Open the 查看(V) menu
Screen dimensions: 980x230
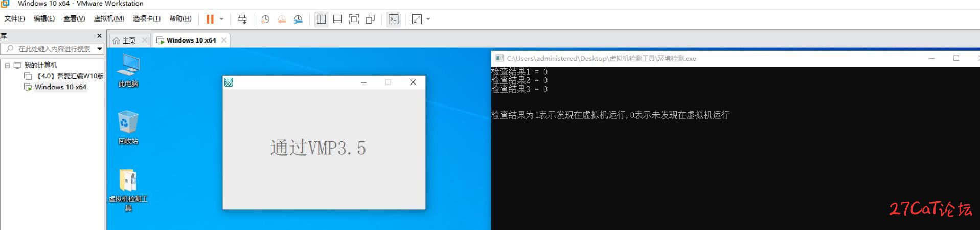pyautogui.click(x=74, y=18)
